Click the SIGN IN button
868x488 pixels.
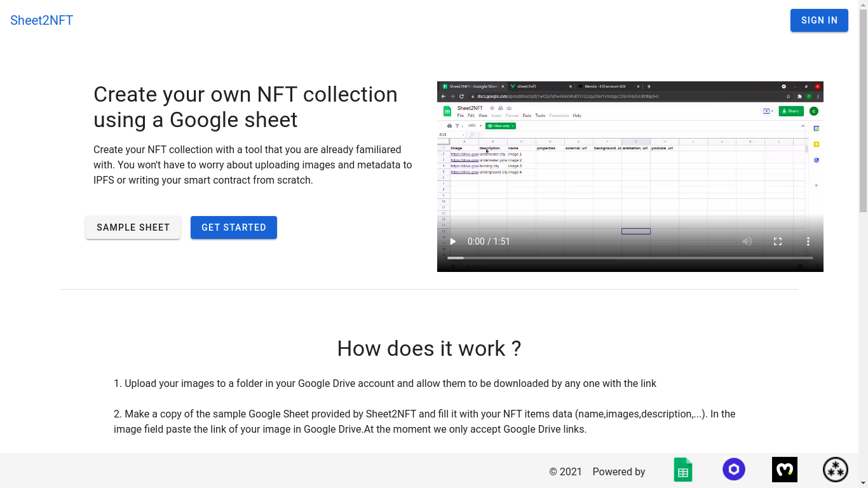pos(819,20)
